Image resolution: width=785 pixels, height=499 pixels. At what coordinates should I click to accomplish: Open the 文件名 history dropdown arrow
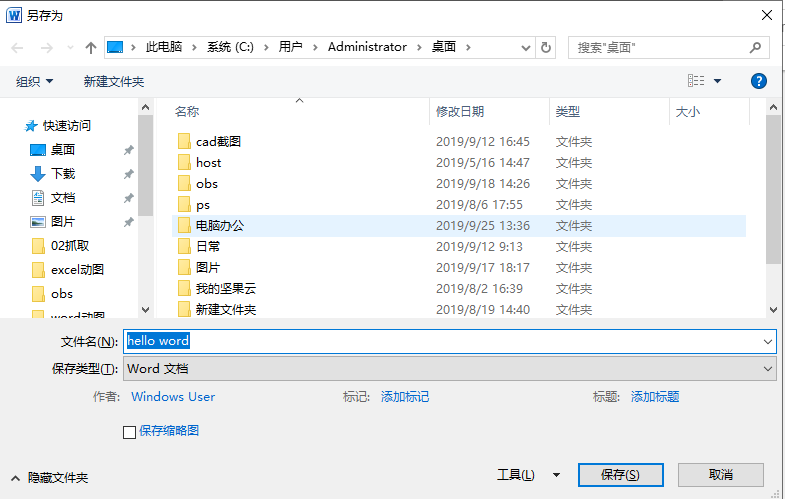tap(768, 341)
